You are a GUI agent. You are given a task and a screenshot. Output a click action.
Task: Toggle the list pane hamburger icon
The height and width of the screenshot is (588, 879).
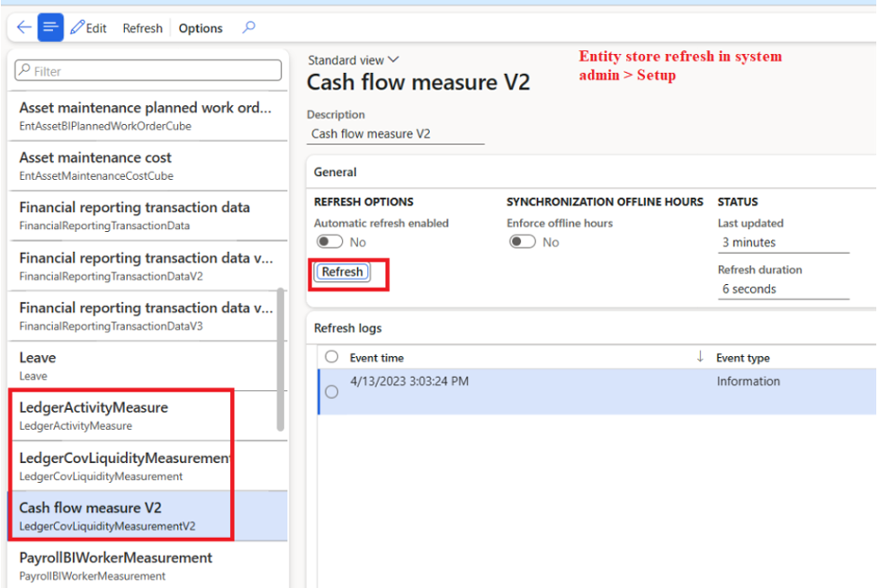click(x=50, y=28)
